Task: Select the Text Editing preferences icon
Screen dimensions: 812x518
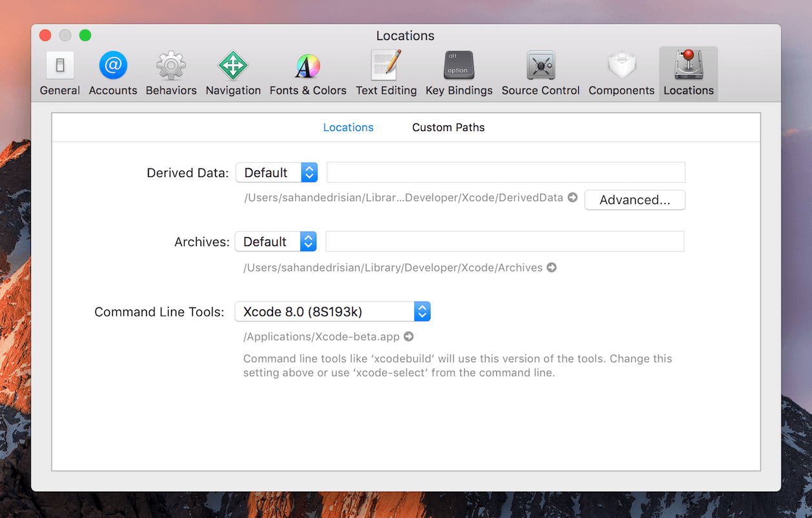Action: [386, 71]
